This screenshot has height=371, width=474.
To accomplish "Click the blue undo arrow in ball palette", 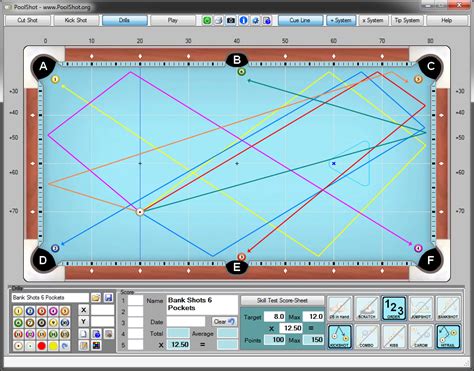I will click(x=65, y=346).
